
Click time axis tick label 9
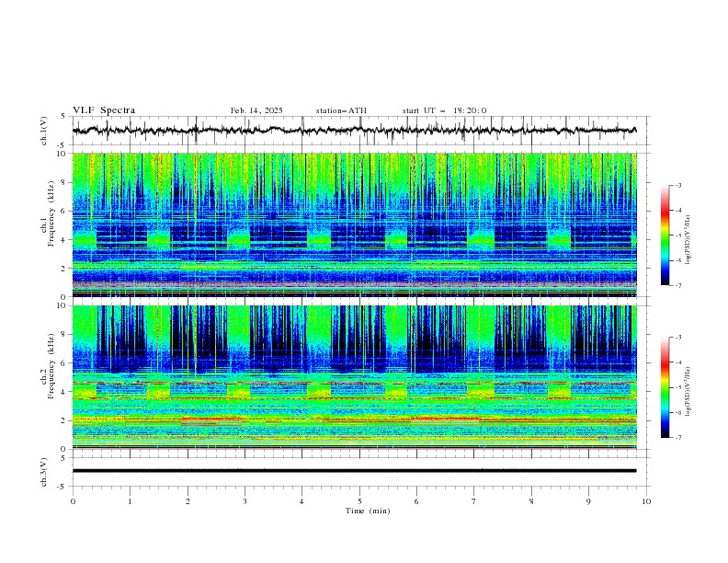click(588, 501)
